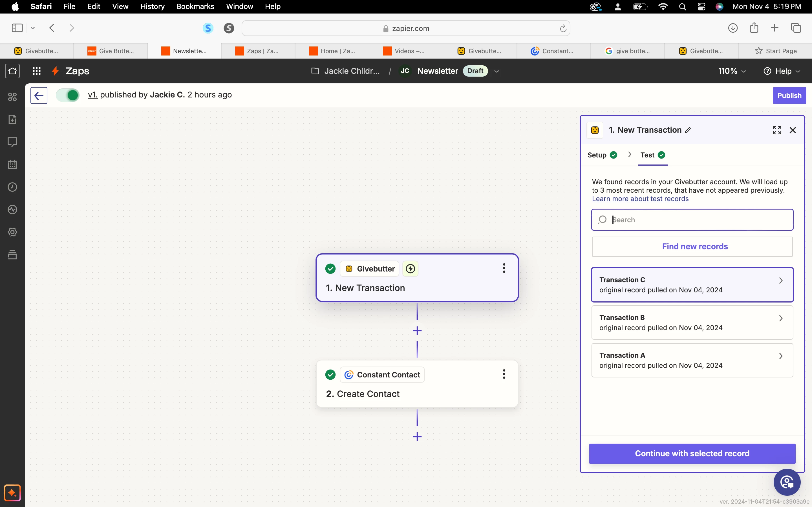
Task: Rename step with the pencil icon
Action: coord(688,130)
